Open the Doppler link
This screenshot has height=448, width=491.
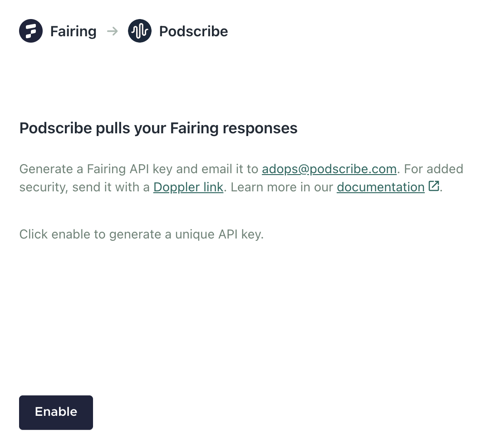pos(188,187)
